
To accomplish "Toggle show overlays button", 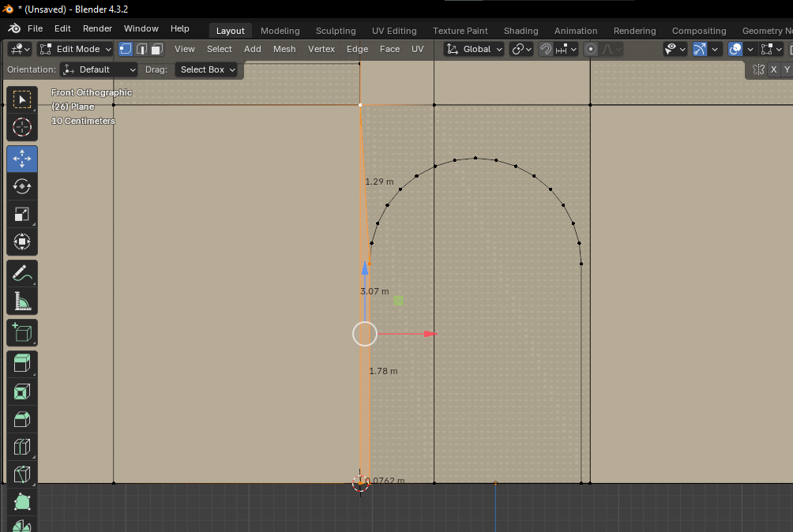I will 735,49.
